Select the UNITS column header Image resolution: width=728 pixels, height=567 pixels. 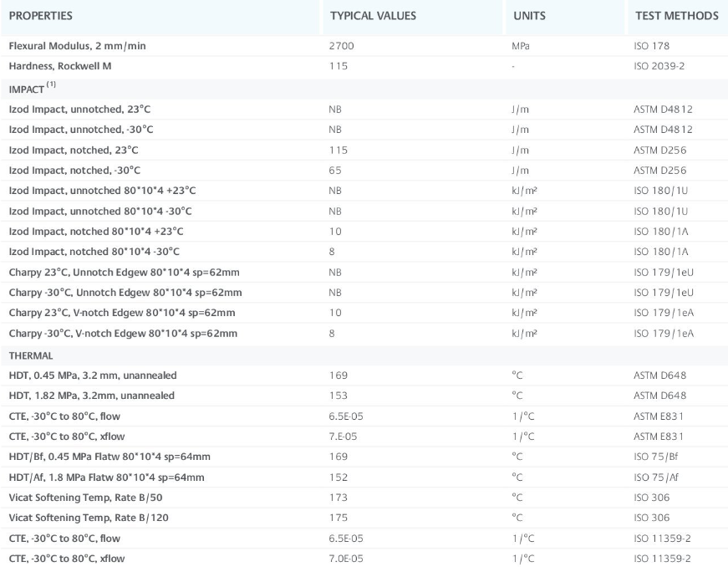click(x=530, y=16)
